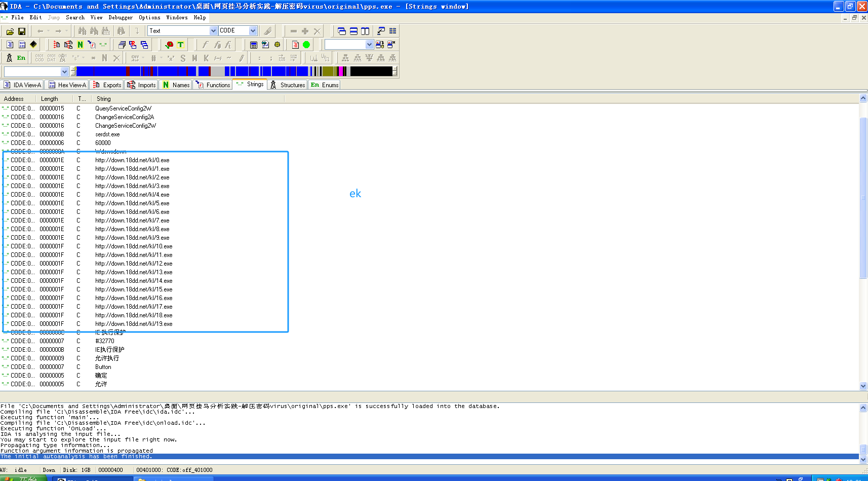Click the output window scroll up arrow

863,408
